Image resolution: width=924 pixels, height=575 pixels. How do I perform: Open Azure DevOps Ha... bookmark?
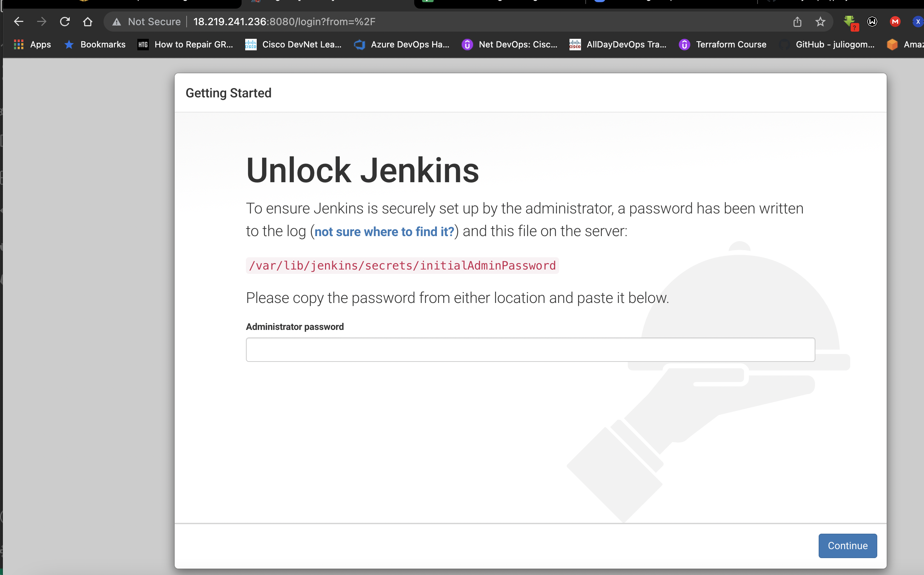click(402, 45)
